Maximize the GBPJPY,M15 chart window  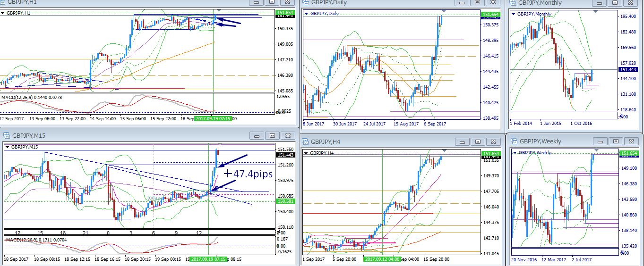point(272,136)
